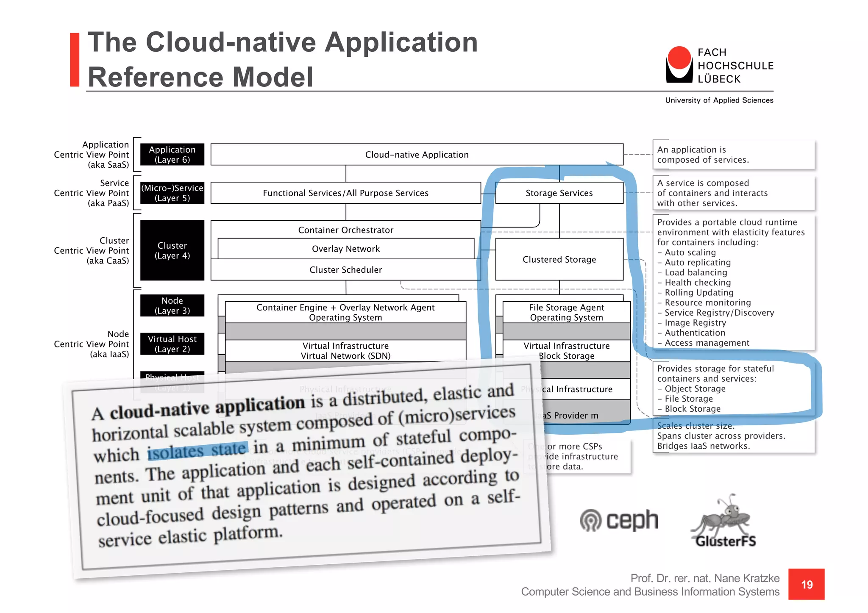Click Container Engine + Overlay Network Agent box
The width and height of the screenshot is (868, 613).
click(x=345, y=312)
